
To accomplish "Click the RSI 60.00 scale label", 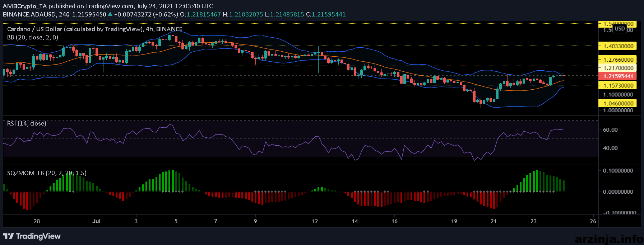I will point(610,130).
